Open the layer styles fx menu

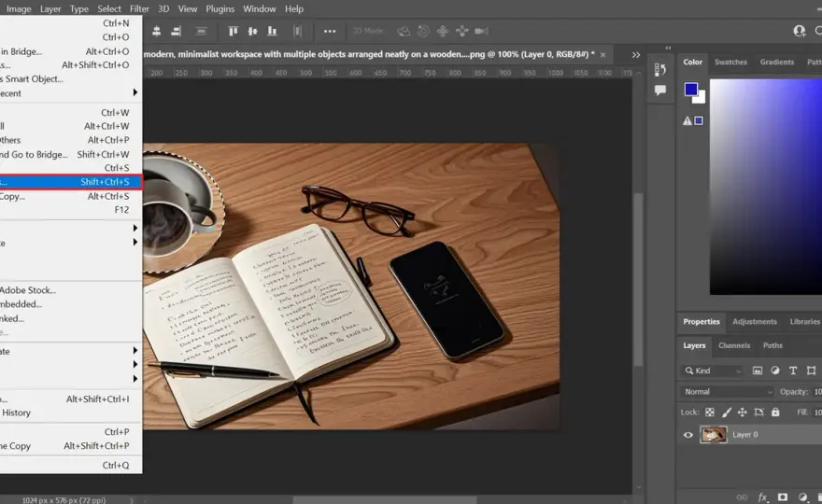coord(763,497)
